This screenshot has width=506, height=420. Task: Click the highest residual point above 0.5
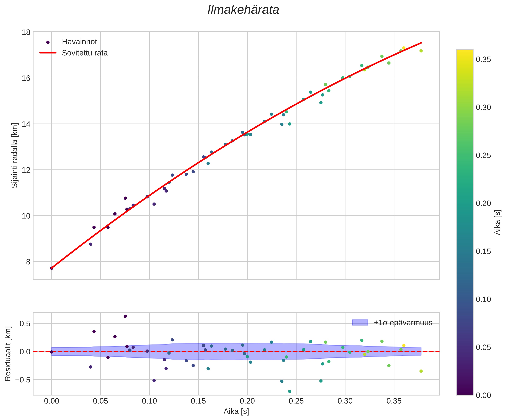pyautogui.click(x=125, y=316)
